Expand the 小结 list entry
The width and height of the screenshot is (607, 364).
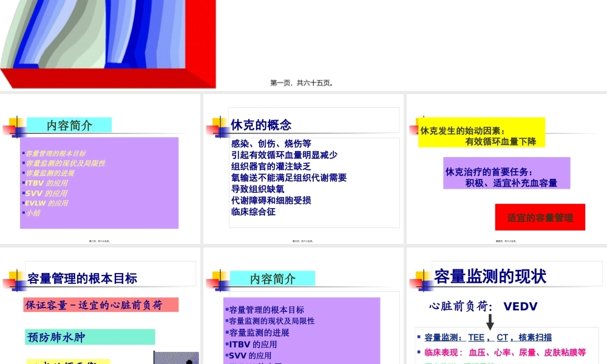[x=33, y=213]
